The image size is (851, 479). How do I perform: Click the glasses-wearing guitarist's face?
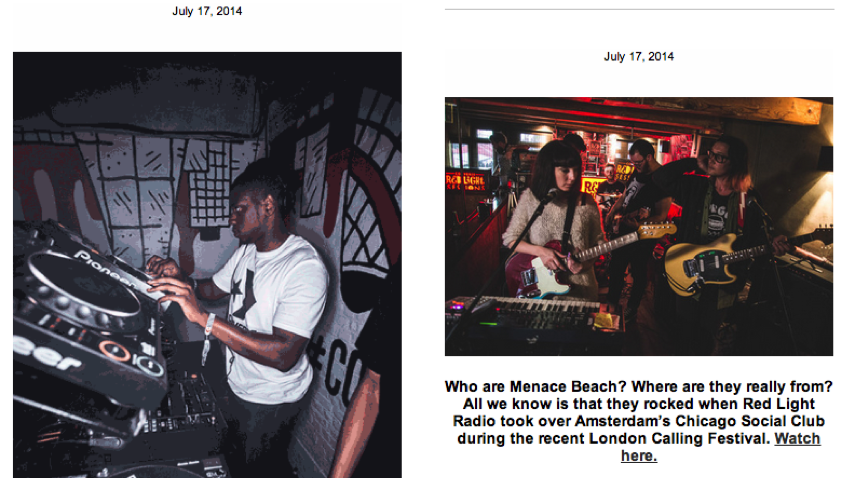717,160
